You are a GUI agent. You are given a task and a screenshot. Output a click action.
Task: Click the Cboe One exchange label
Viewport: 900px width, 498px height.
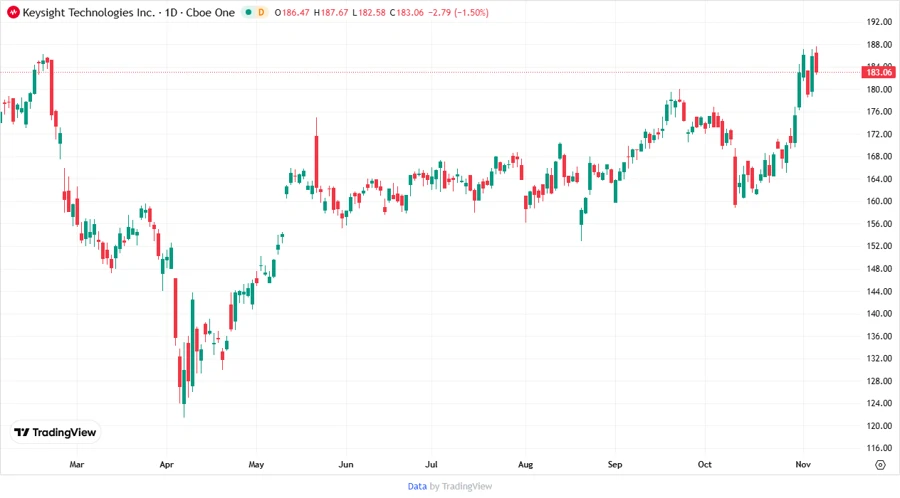210,12
